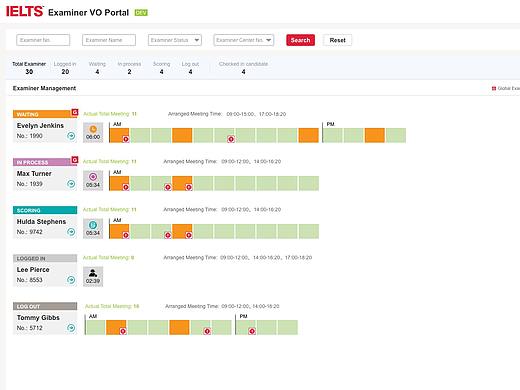This screenshot has width=520, height=390.
Task: Click the red G badge on Max Turner card
Action: [x=75, y=160]
